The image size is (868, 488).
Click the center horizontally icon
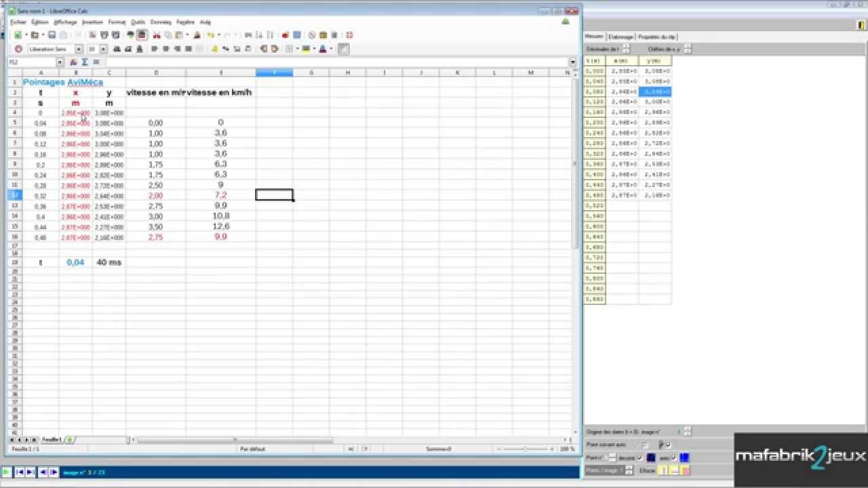166,49
